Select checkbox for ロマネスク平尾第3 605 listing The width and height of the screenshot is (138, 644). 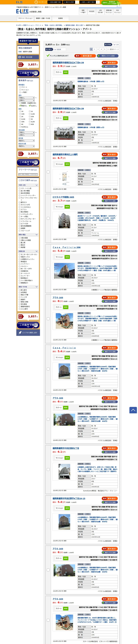[48, 218]
